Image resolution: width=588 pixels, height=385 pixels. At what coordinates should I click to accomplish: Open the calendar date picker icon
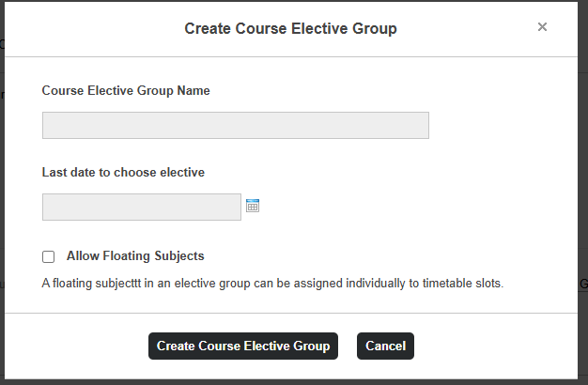click(x=253, y=206)
